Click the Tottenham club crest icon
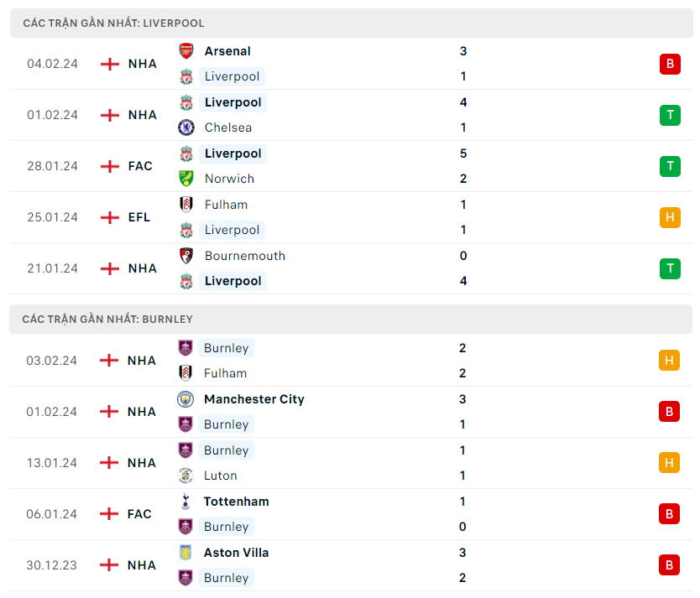Viewport: 700px width, 598px height. click(185, 502)
